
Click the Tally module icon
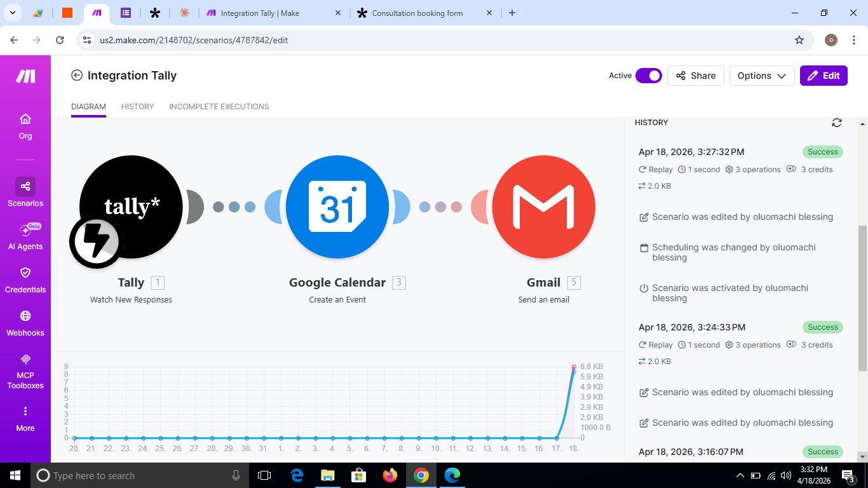click(131, 207)
